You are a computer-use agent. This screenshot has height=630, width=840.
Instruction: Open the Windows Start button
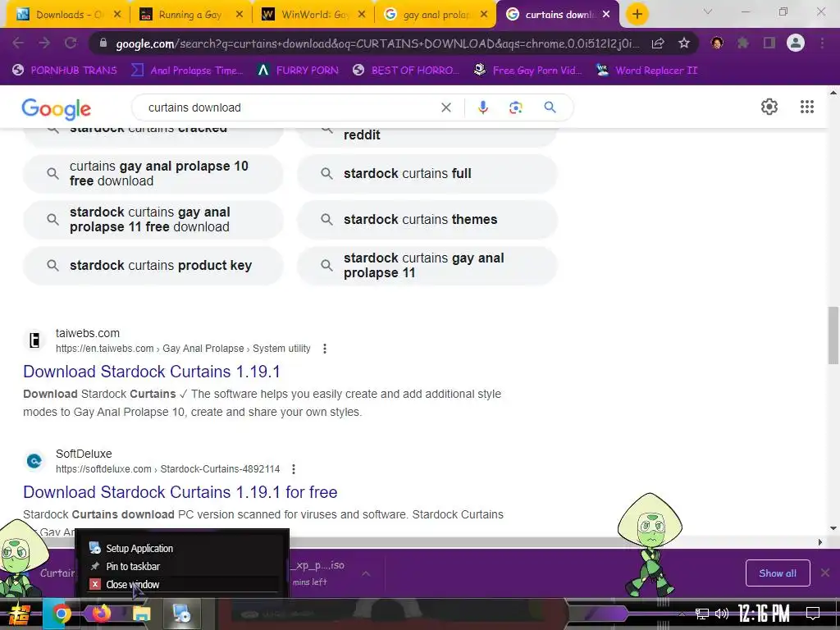(20, 614)
